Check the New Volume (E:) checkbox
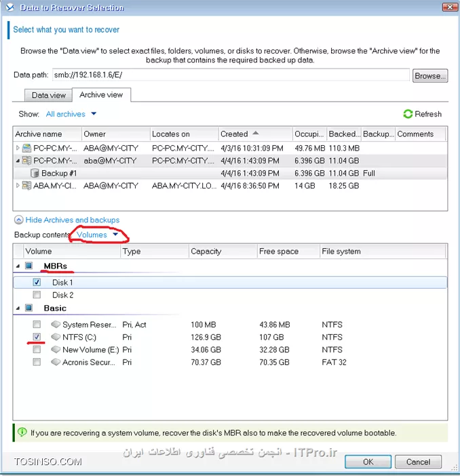The height and width of the screenshot is (476, 460). tap(37, 349)
